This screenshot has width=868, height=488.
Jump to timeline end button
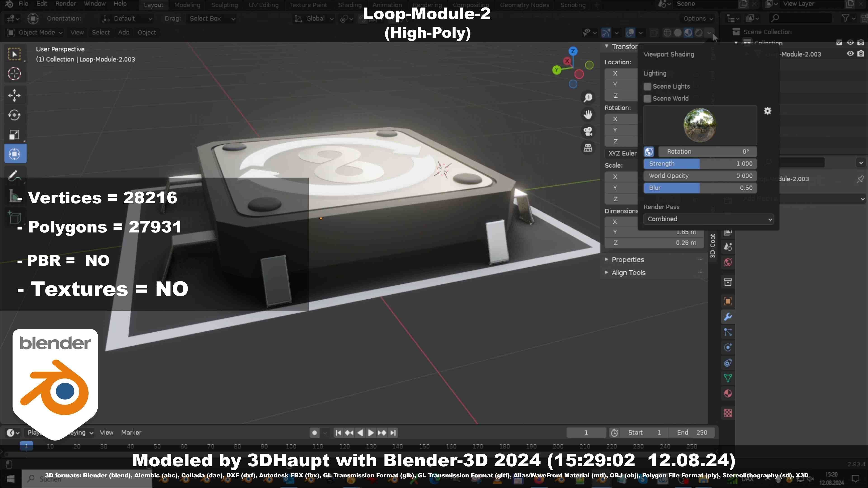(x=393, y=433)
